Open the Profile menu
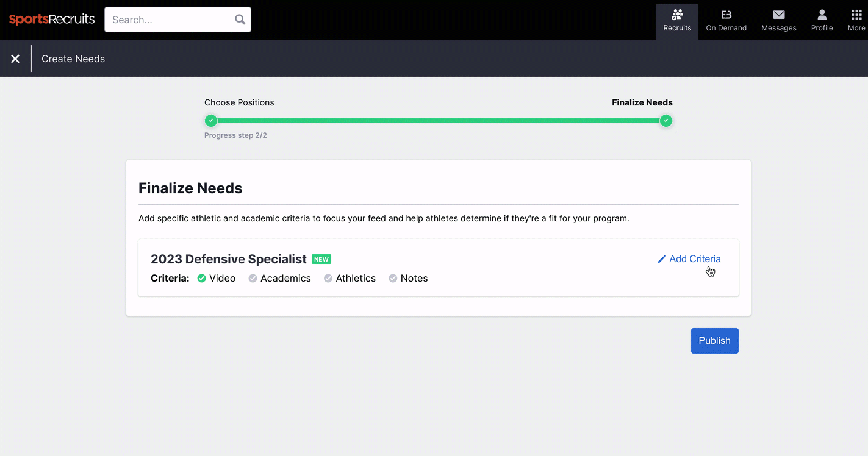Viewport: 868px width, 456px height. click(x=822, y=21)
